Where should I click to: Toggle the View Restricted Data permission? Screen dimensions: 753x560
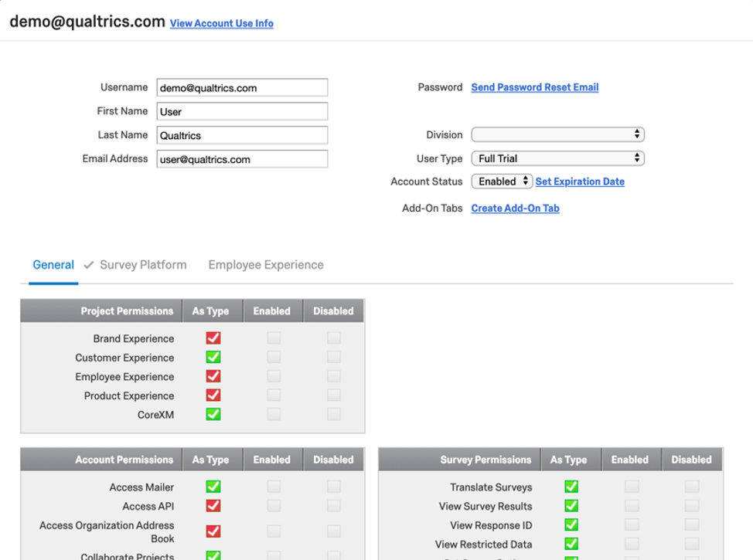pyautogui.click(x=571, y=544)
